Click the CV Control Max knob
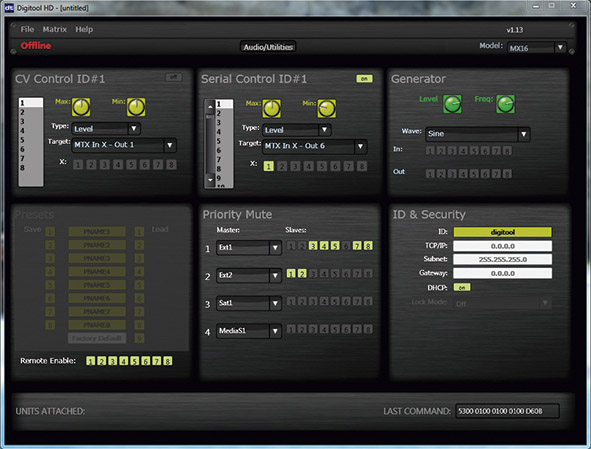This screenshot has width=591, height=449. (81, 107)
